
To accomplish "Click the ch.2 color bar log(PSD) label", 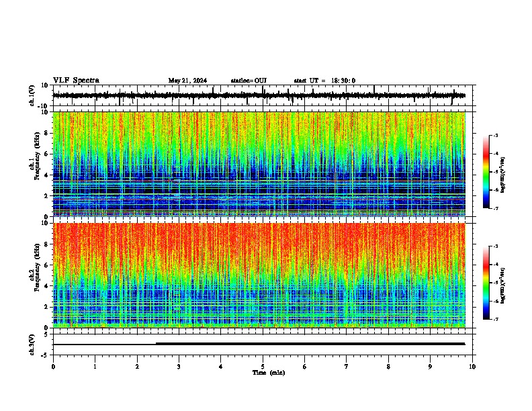I will click(x=503, y=285).
